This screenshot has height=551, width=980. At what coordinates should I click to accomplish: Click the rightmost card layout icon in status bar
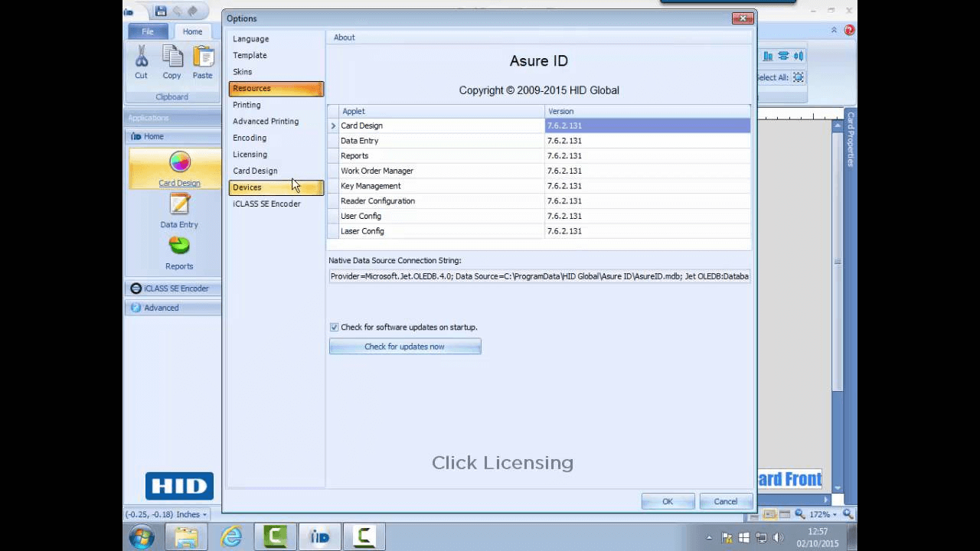[x=786, y=514]
